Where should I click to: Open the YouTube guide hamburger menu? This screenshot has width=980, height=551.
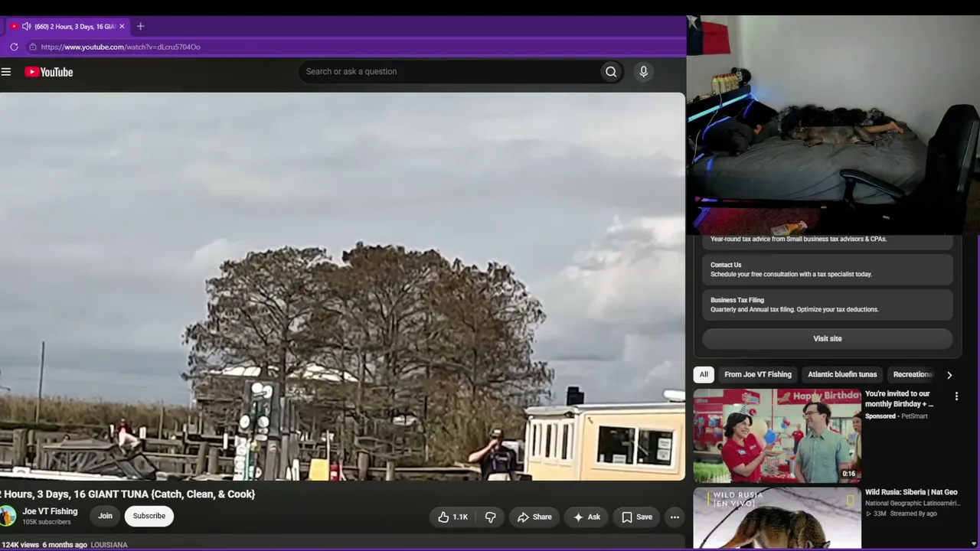[x=6, y=72]
